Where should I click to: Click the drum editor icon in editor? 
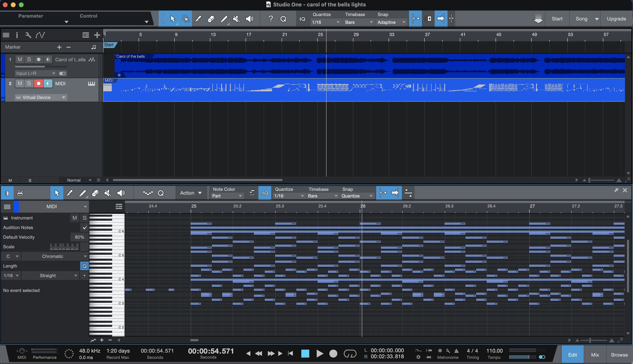[20, 193]
